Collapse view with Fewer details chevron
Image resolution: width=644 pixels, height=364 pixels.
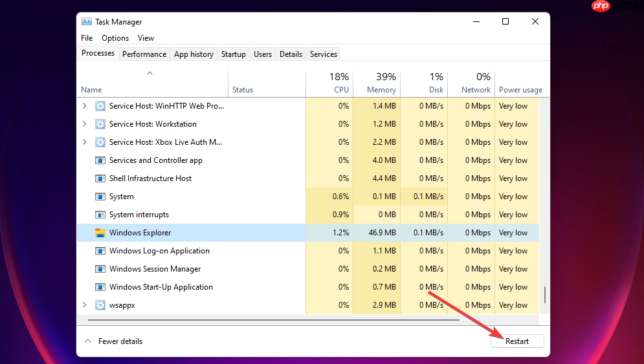tap(87, 341)
